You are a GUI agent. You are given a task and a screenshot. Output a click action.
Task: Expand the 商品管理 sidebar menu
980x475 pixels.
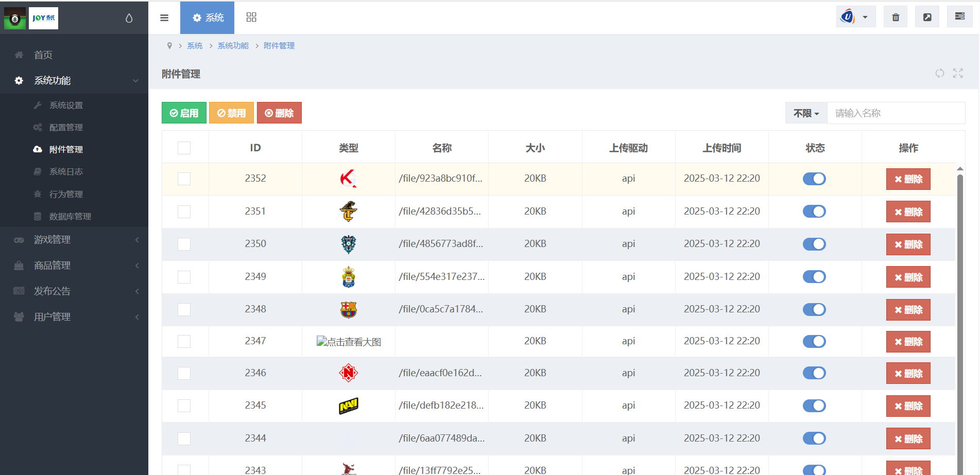[74, 266]
